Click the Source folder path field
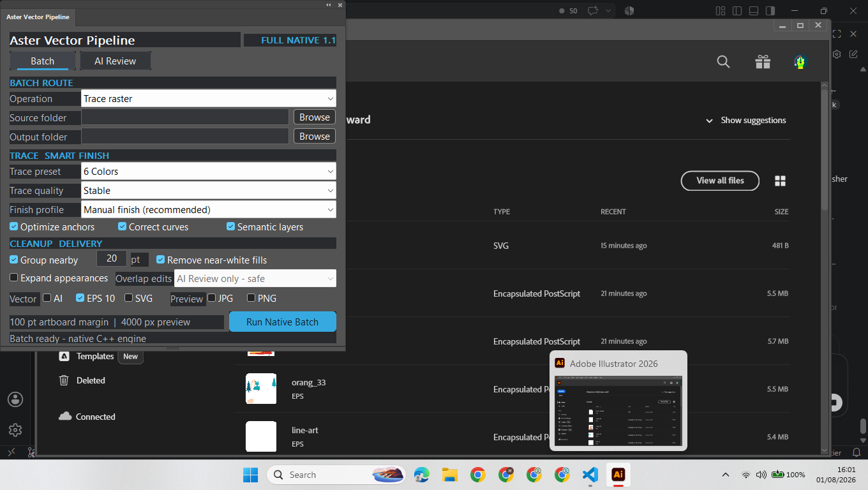Image resolution: width=868 pixels, height=490 pixels. pyautogui.click(x=185, y=117)
